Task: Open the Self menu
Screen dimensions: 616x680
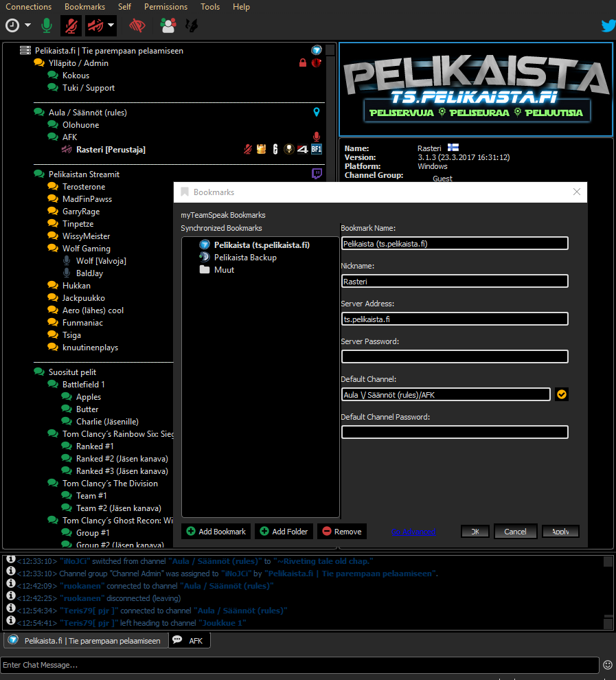Action: tap(124, 7)
